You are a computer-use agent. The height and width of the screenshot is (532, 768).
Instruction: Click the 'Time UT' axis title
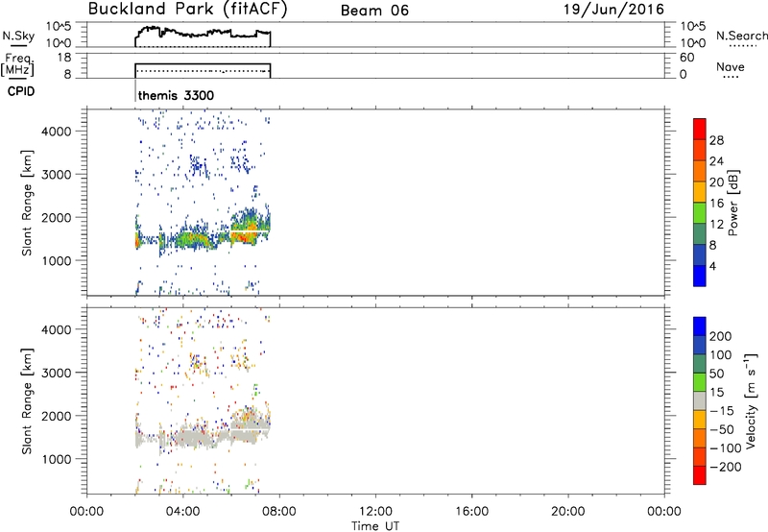[x=375, y=526]
